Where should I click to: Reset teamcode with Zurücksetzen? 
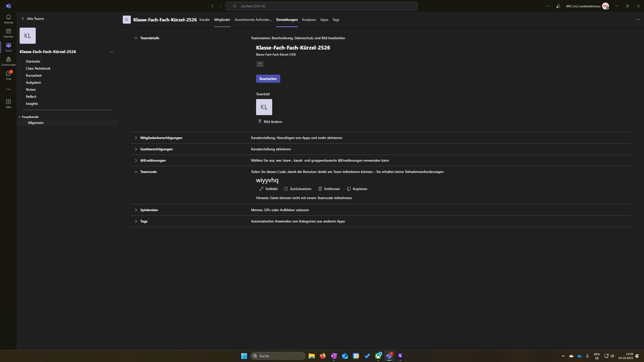pyautogui.click(x=298, y=189)
